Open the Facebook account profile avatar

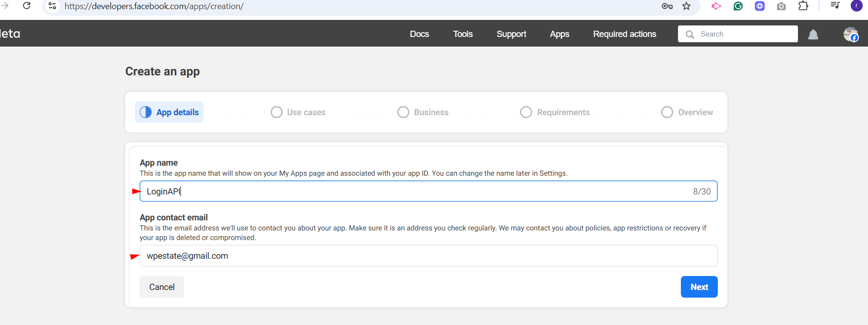(x=850, y=35)
